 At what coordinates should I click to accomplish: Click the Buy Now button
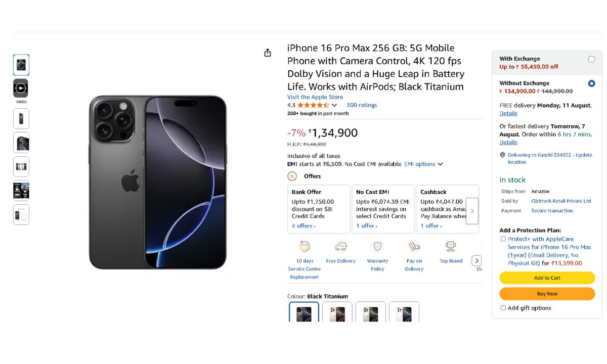[x=547, y=294]
